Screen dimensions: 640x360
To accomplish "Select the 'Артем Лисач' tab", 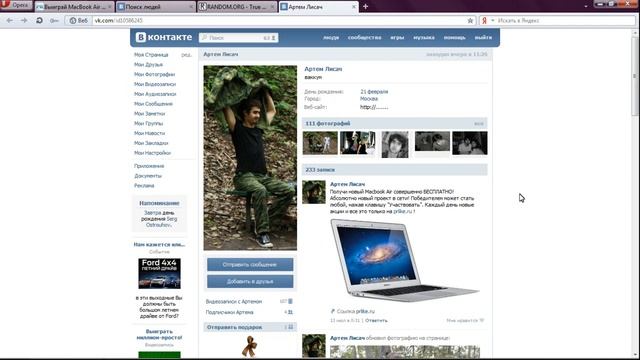I will click(319, 7).
